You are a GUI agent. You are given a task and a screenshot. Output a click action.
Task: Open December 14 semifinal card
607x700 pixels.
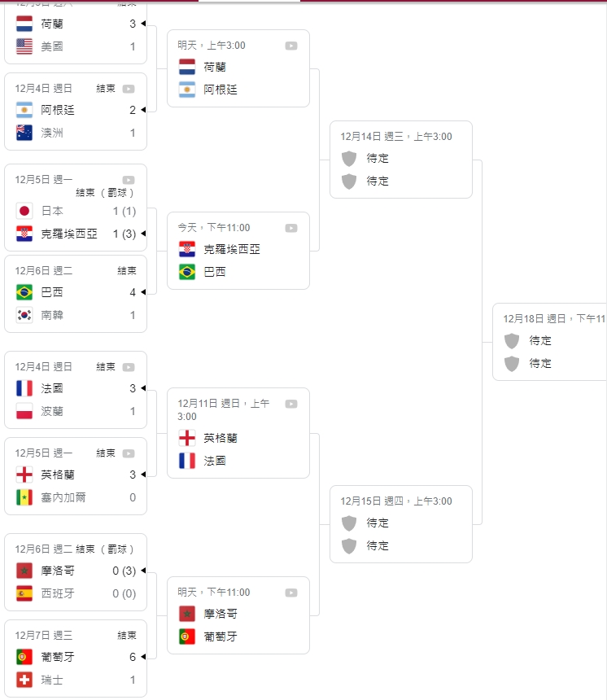coord(401,160)
